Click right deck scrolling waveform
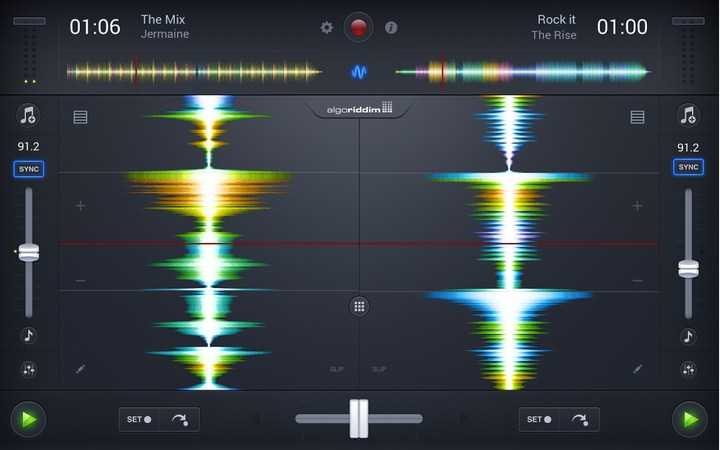Image resolution: width=720 pixels, height=450 pixels. [x=509, y=242]
